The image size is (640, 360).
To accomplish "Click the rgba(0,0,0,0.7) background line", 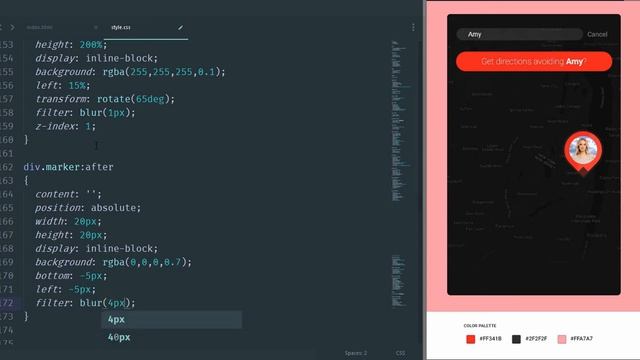I will coord(113,262).
